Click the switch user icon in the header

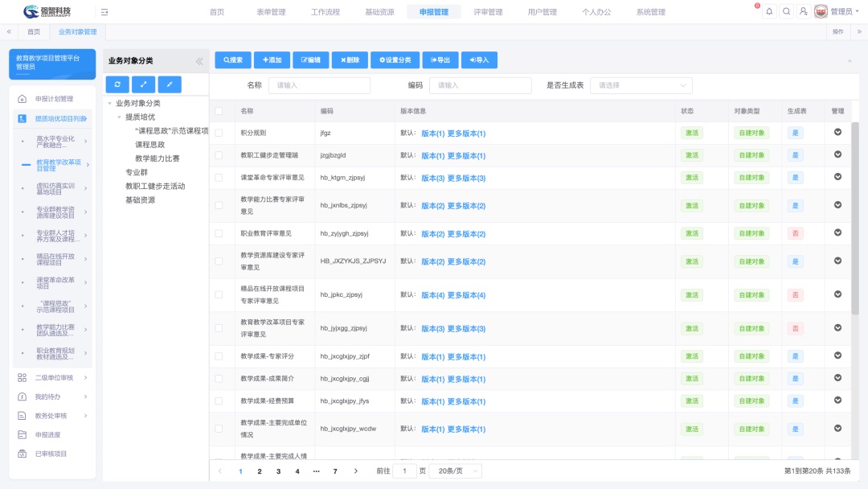[x=803, y=12]
